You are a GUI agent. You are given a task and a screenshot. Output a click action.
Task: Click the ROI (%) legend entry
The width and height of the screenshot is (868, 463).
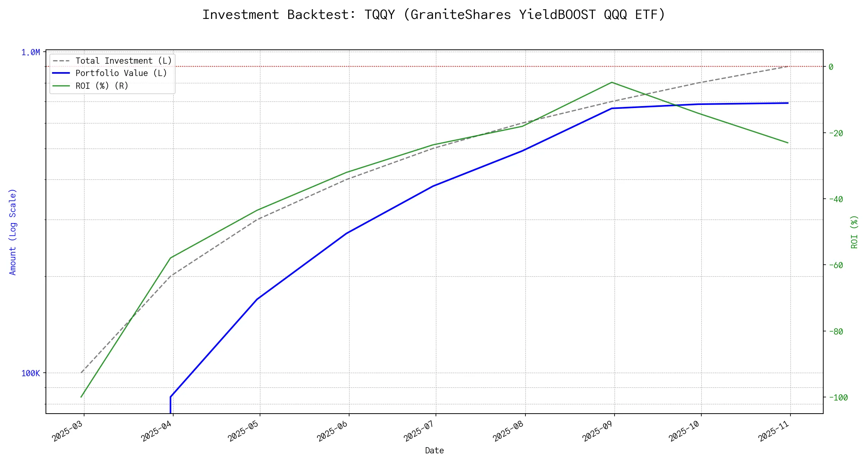tap(102, 86)
